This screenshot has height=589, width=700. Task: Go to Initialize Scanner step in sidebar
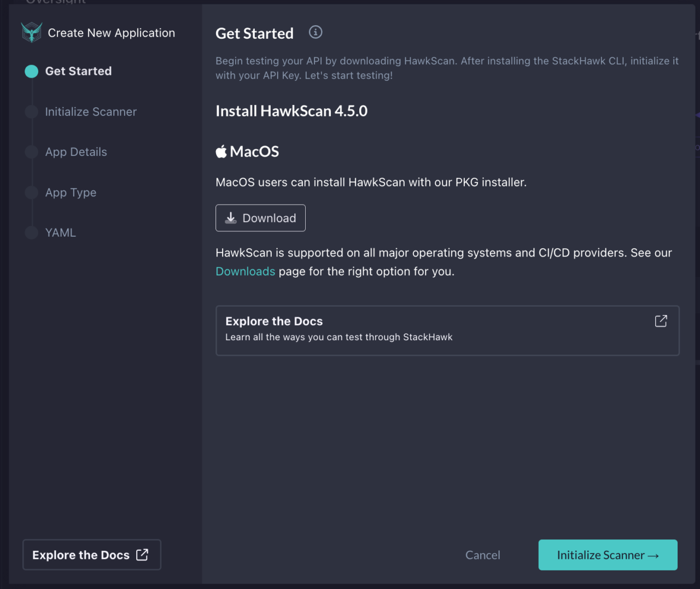click(x=91, y=112)
